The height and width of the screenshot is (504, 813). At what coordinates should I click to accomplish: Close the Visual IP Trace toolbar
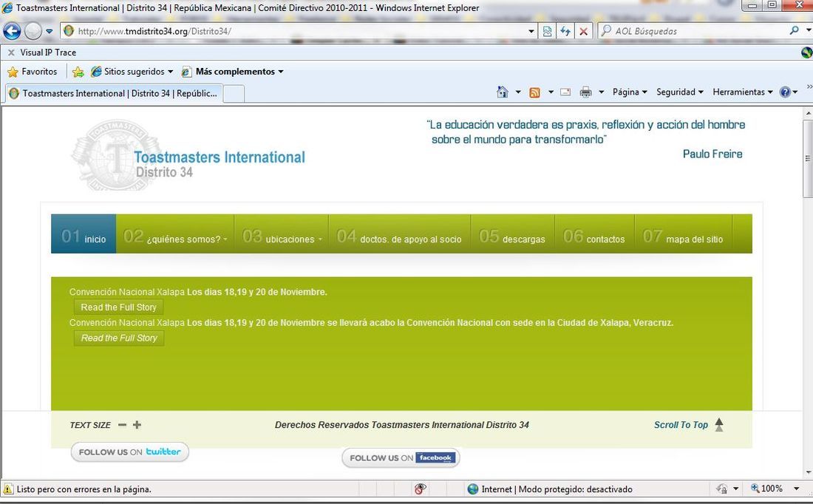(x=11, y=52)
